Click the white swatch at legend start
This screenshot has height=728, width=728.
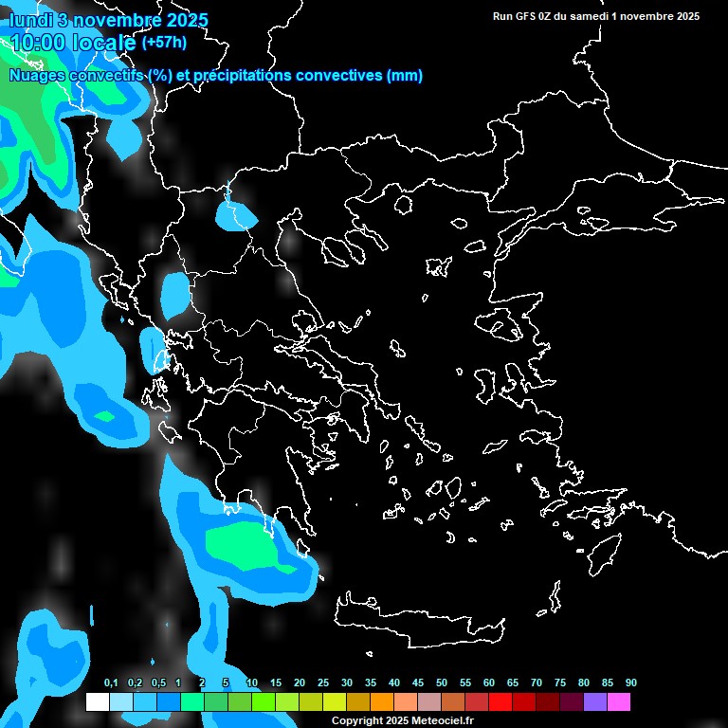(x=98, y=702)
